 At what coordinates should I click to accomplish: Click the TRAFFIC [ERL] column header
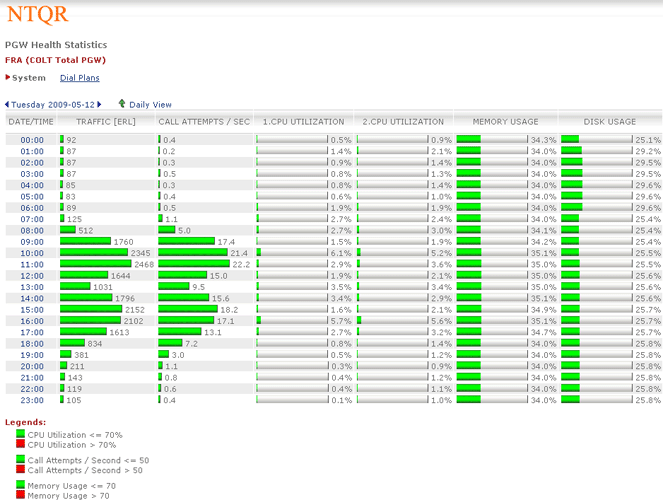tap(106, 122)
